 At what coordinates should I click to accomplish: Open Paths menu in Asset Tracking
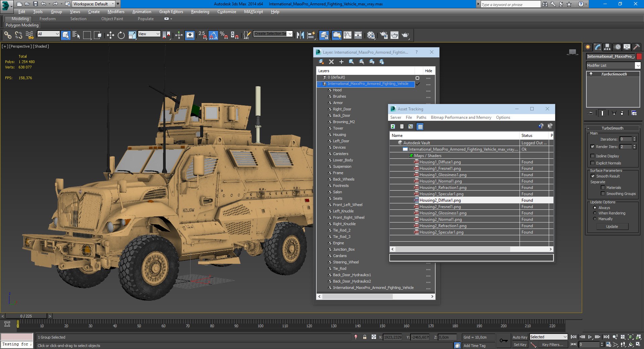pos(421,117)
